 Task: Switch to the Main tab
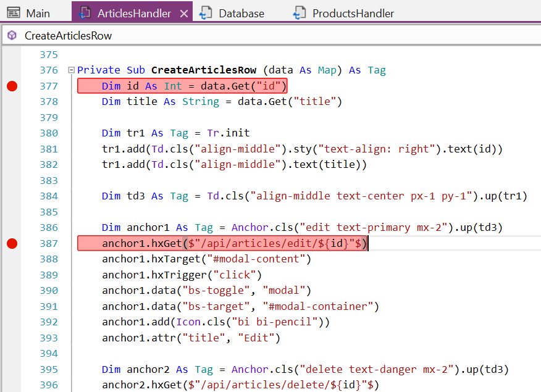coord(28,13)
